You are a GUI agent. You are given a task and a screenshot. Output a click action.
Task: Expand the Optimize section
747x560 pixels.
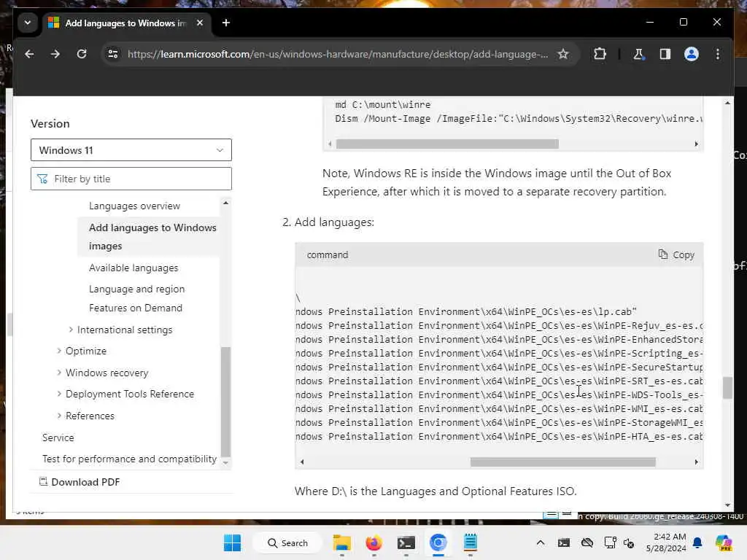(59, 351)
